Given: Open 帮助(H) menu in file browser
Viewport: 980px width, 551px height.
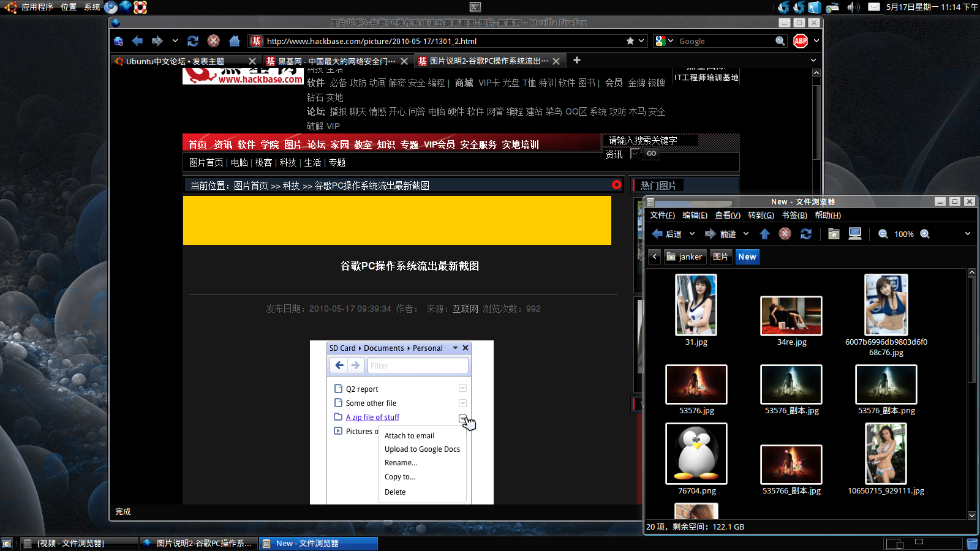Looking at the screenshot, I should coord(827,216).
